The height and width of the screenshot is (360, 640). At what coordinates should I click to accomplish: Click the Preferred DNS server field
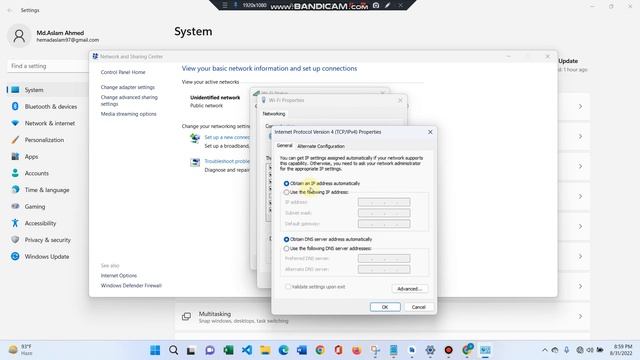(384, 259)
